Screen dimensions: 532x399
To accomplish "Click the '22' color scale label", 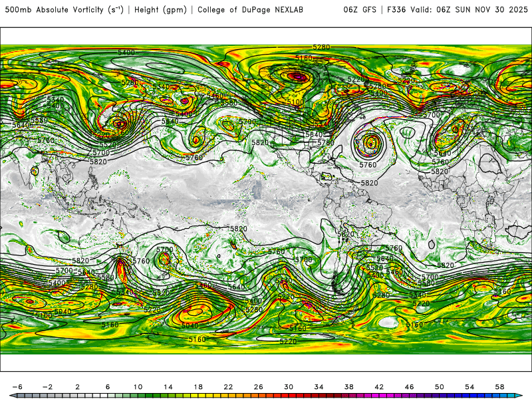I will pyautogui.click(x=228, y=387).
